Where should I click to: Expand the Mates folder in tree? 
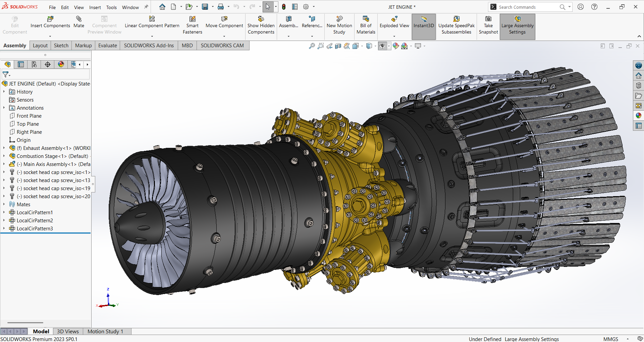(4, 204)
